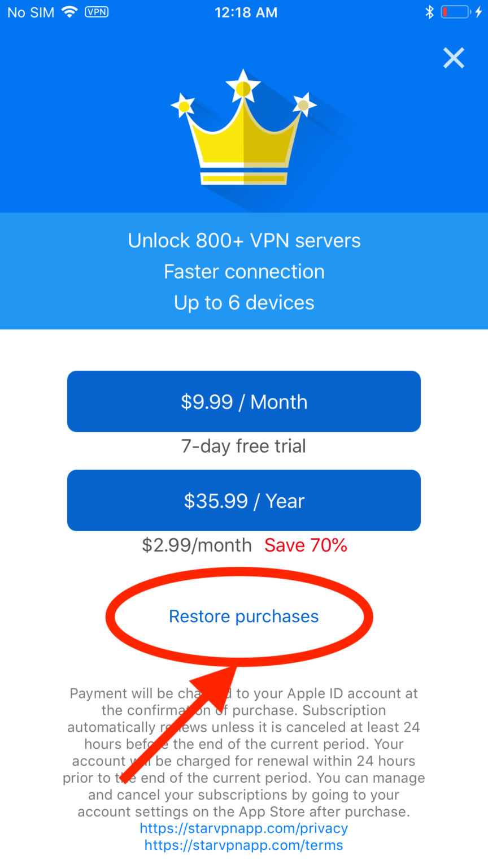Click the $2.99/month price breakdown
This screenshot has height=868, width=488.
click(x=197, y=545)
